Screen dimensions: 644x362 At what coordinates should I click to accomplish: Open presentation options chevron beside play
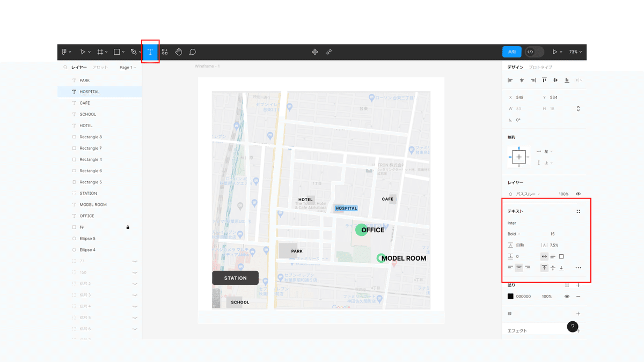pyautogui.click(x=561, y=52)
